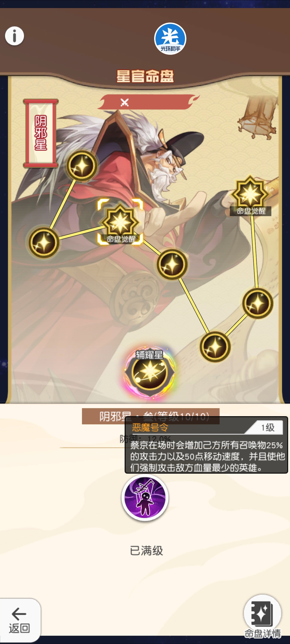
Task: Tap the 命盘觉醒 node at upper right
Action: click(x=251, y=195)
